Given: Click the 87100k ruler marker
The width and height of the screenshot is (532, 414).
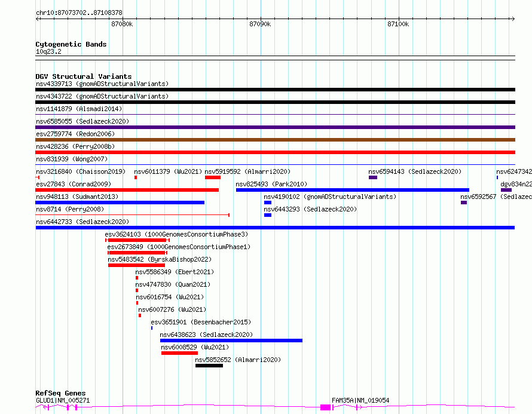Looking at the screenshot, I should click(398, 24).
